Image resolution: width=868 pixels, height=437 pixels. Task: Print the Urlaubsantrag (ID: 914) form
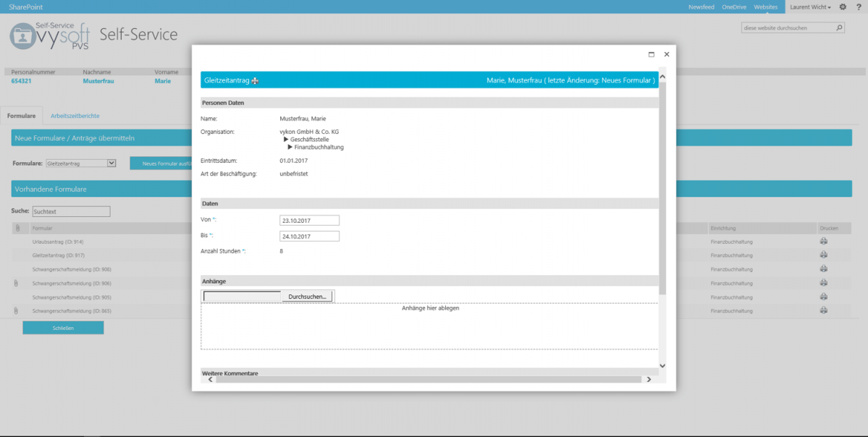[823, 240]
